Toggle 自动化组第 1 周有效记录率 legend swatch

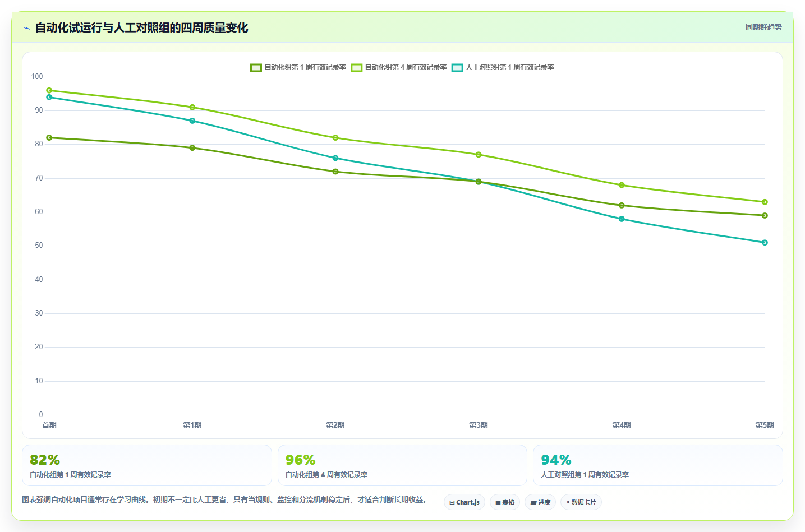pyautogui.click(x=256, y=67)
